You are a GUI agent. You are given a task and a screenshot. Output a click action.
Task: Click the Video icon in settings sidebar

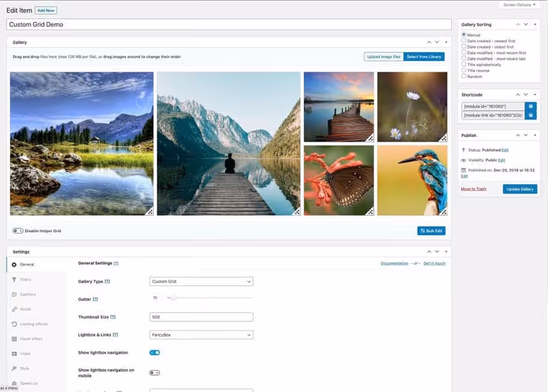coord(14,354)
